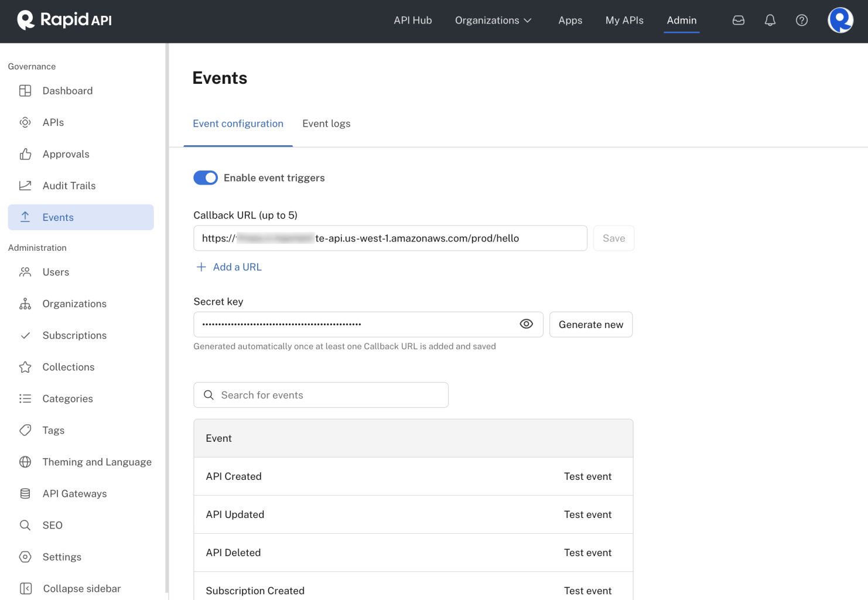Screen dimensions: 868x600
Task: Click the RapidAPI logo
Action: click(x=64, y=20)
